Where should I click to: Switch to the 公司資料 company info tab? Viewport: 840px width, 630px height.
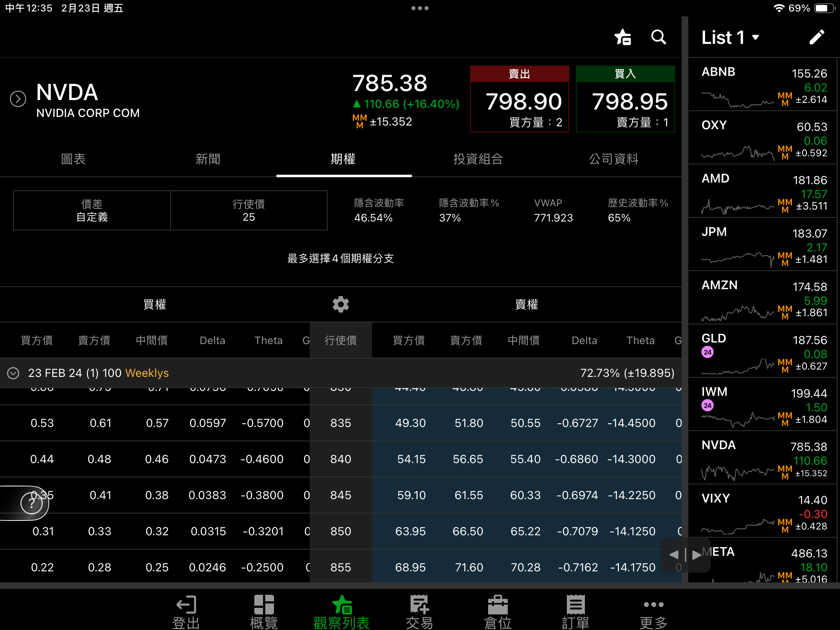coord(614,159)
